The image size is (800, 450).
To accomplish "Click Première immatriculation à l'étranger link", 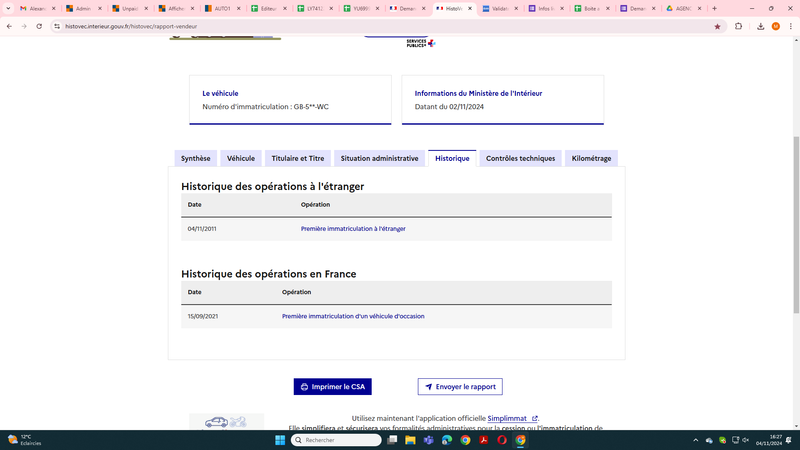I will pyautogui.click(x=353, y=229).
